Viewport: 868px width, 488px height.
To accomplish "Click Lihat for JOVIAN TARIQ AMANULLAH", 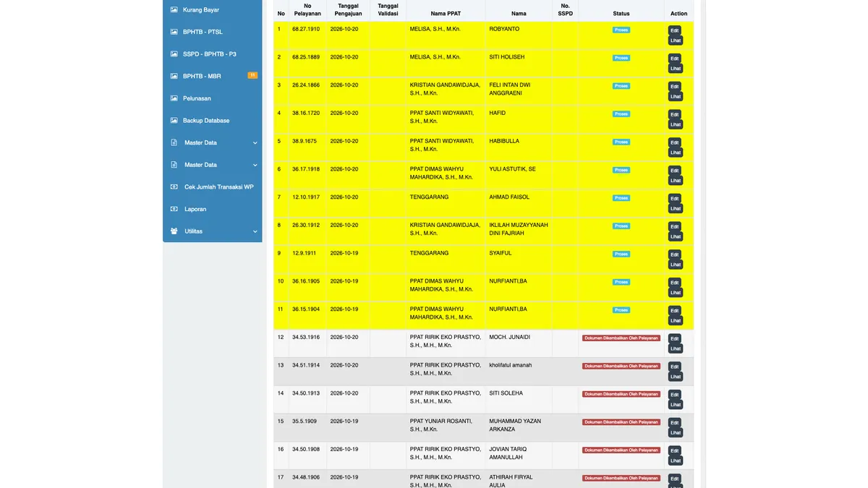I will point(676,461).
